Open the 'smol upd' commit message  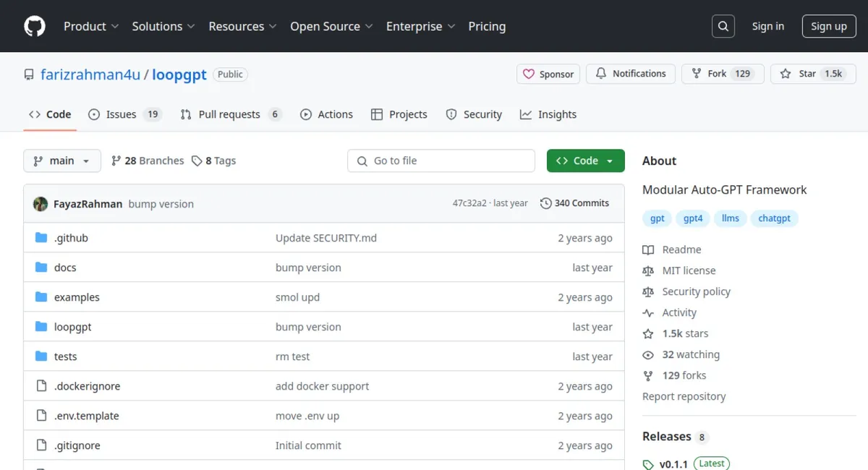(x=297, y=297)
